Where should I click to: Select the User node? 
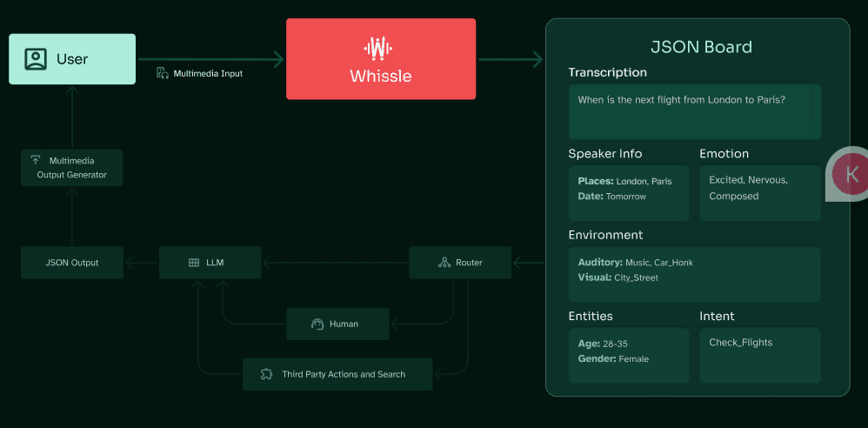[x=72, y=59]
